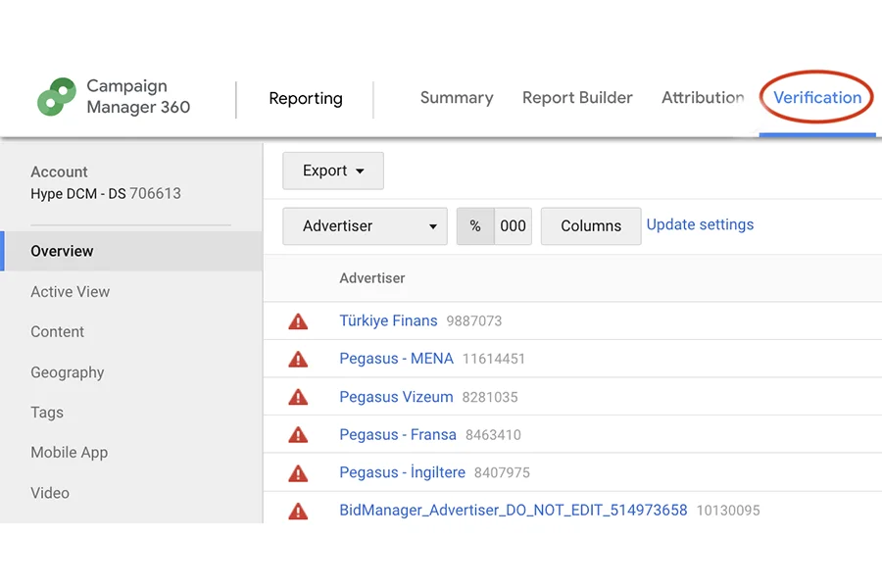Switch to the Attribution tab
Image resolution: width=882 pixels, height=588 pixels.
tap(703, 98)
